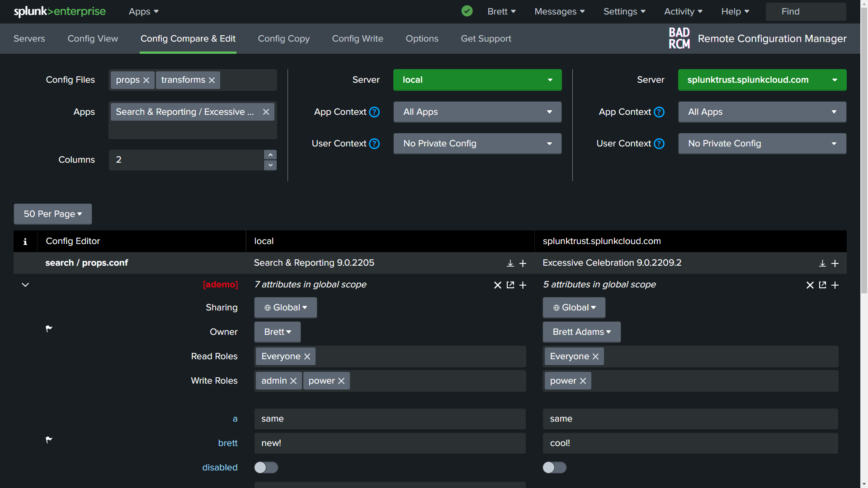
Task: Open the left App Context All Apps dropdown
Action: click(x=477, y=112)
